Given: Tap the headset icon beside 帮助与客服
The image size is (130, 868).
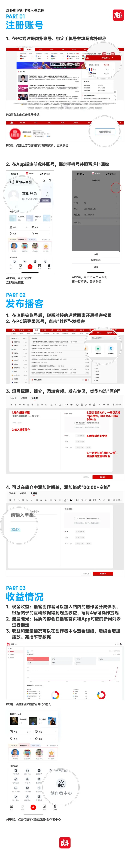Looking at the screenshot, I should click(12, 182).
